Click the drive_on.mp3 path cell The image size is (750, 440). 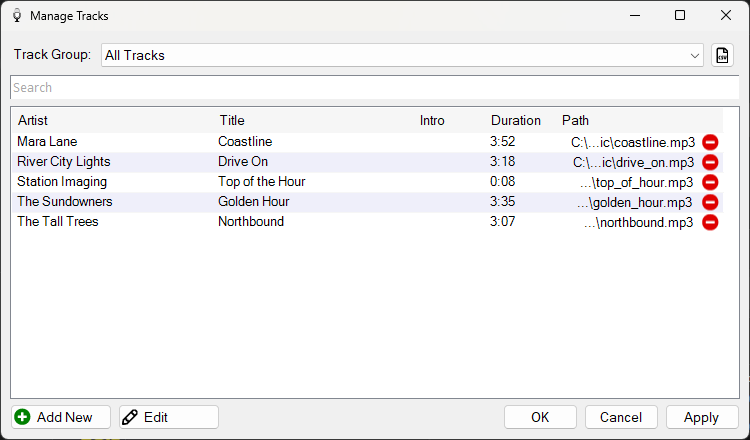point(634,163)
